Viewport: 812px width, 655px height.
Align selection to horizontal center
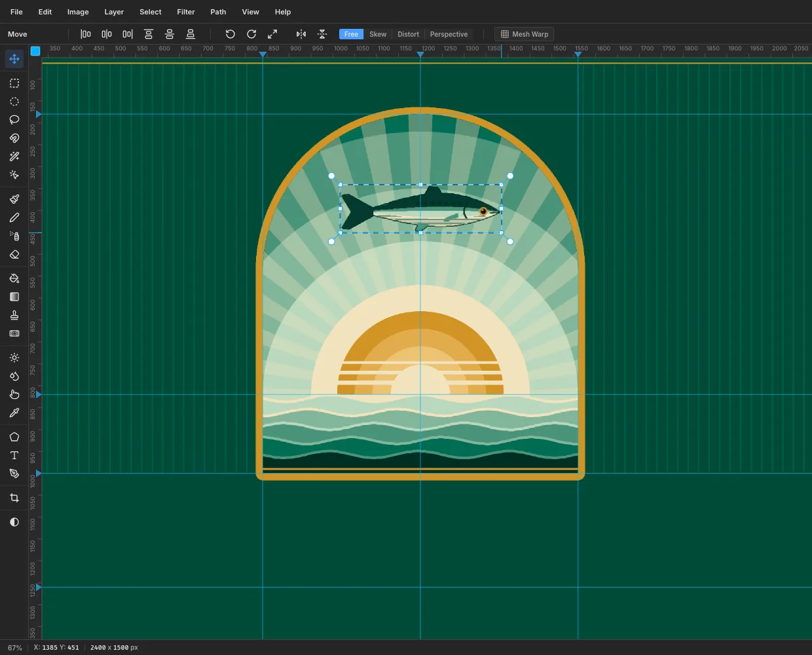click(x=107, y=34)
